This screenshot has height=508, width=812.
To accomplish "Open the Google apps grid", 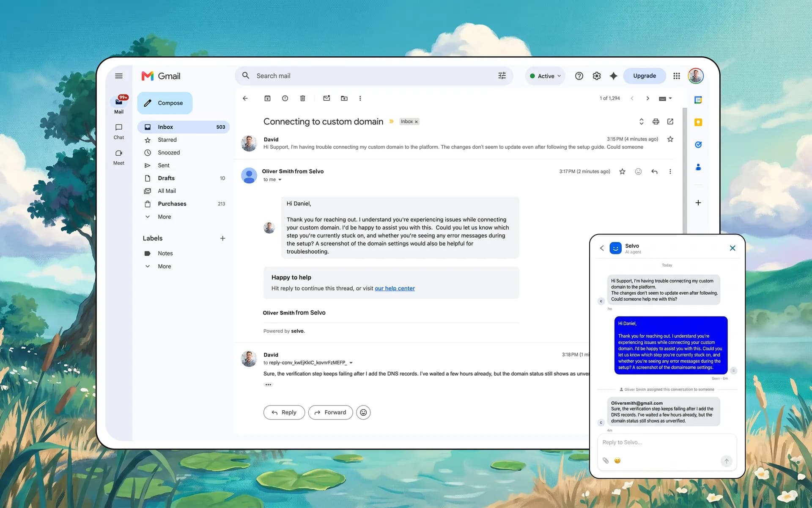I will pos(677,76).
